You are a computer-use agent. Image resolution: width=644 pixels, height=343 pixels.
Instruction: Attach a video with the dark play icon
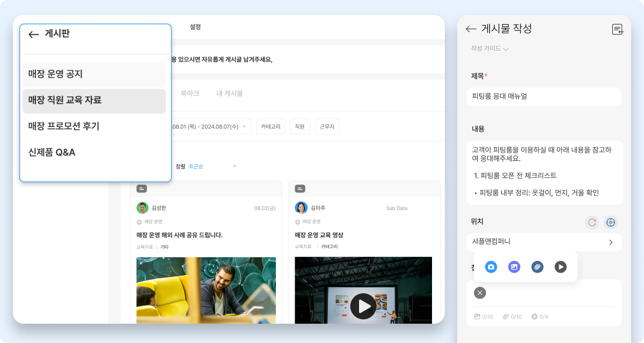coord(561,267)
